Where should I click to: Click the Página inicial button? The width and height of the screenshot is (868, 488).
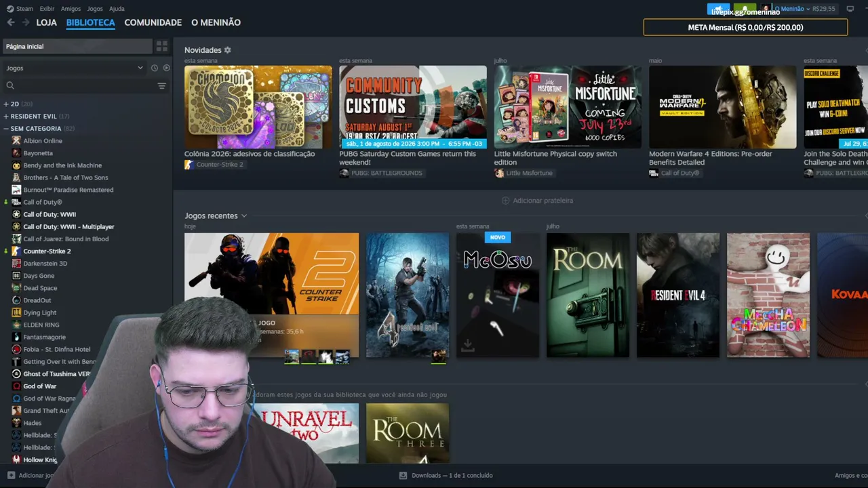coord(77,46)
